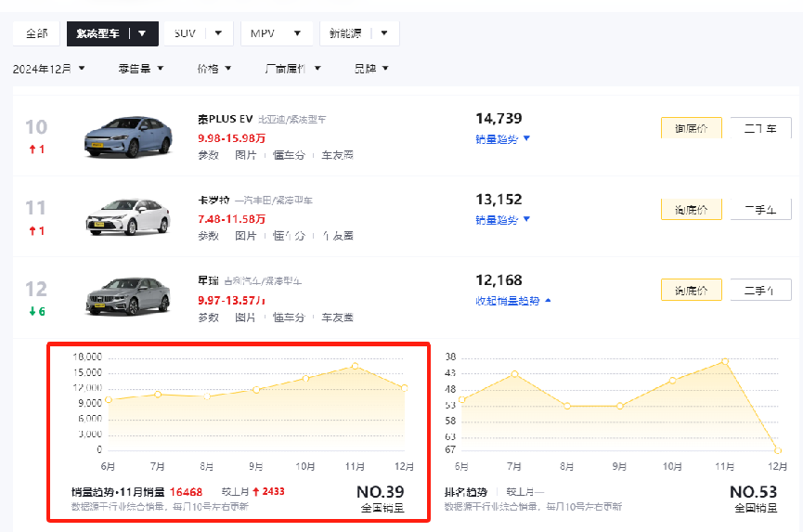Image resolution: width=803 pixels, height=532 pixels.
Task: Select the 6月 point on sales chart
Action: [109, 400]
